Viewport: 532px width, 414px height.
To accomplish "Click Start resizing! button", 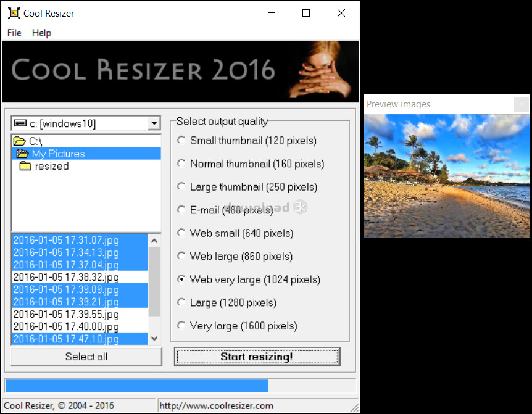I will tap(257, 357).
